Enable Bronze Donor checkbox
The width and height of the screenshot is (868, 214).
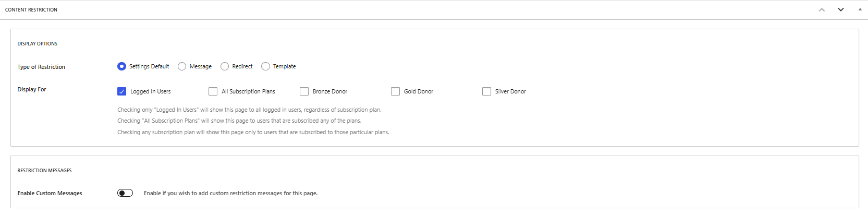pos(304,91)
